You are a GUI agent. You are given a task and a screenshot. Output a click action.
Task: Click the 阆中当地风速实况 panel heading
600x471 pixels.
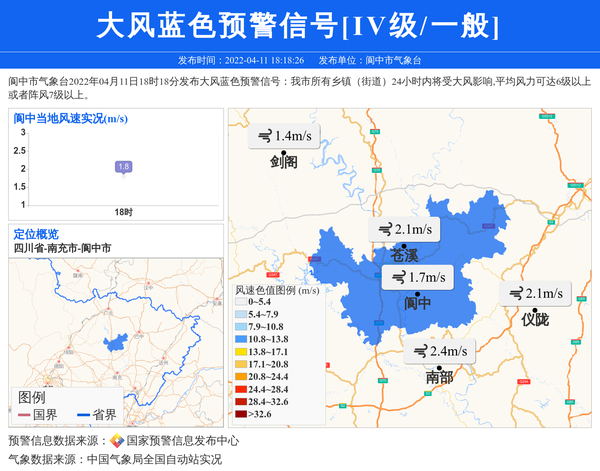coord(70,118)
